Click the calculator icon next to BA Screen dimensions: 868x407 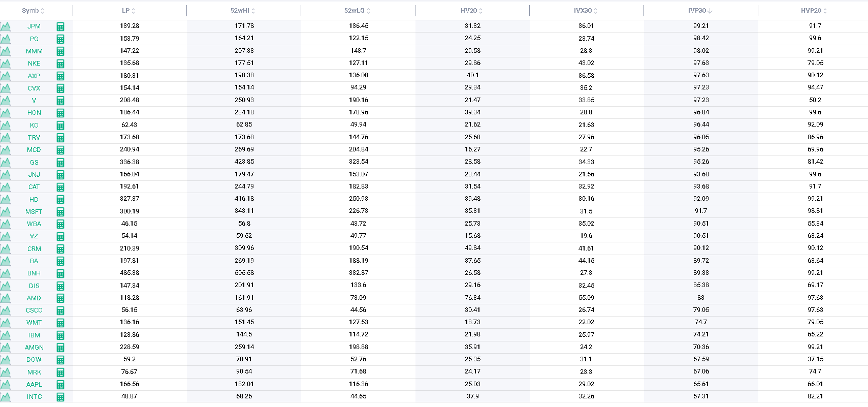[x=60, y=261]
